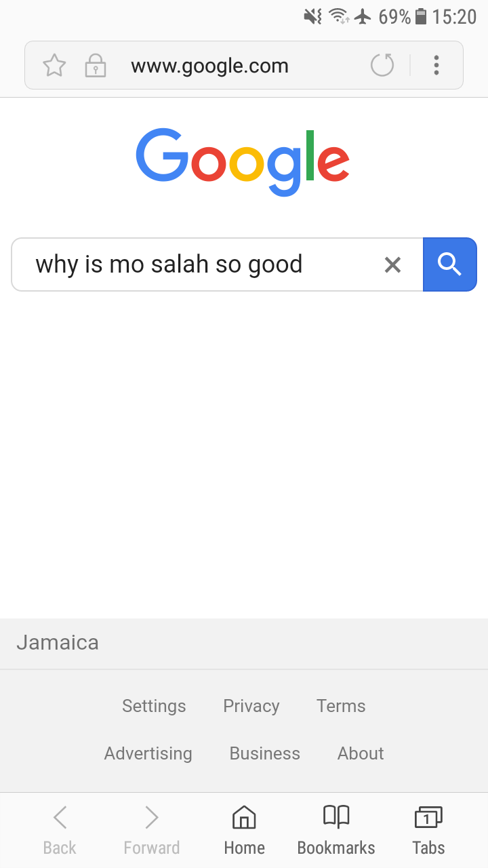Open the three-dot browser menu

coord(436,66)
